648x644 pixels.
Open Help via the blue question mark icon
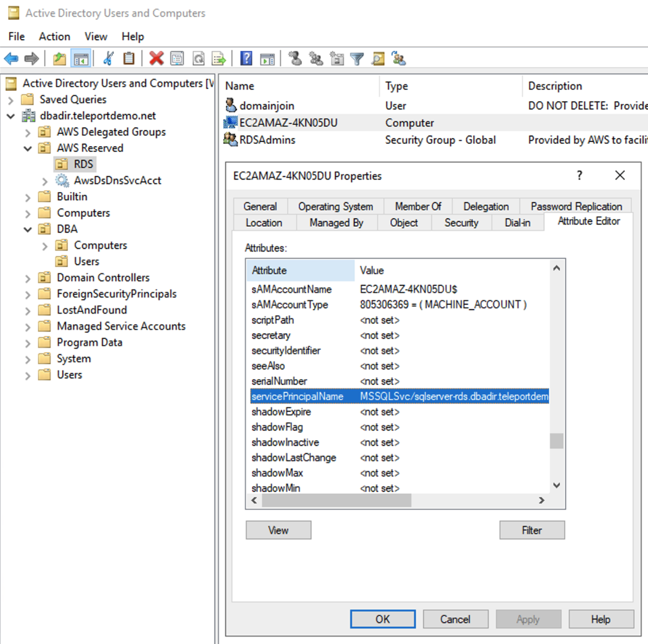pos(246,58)
